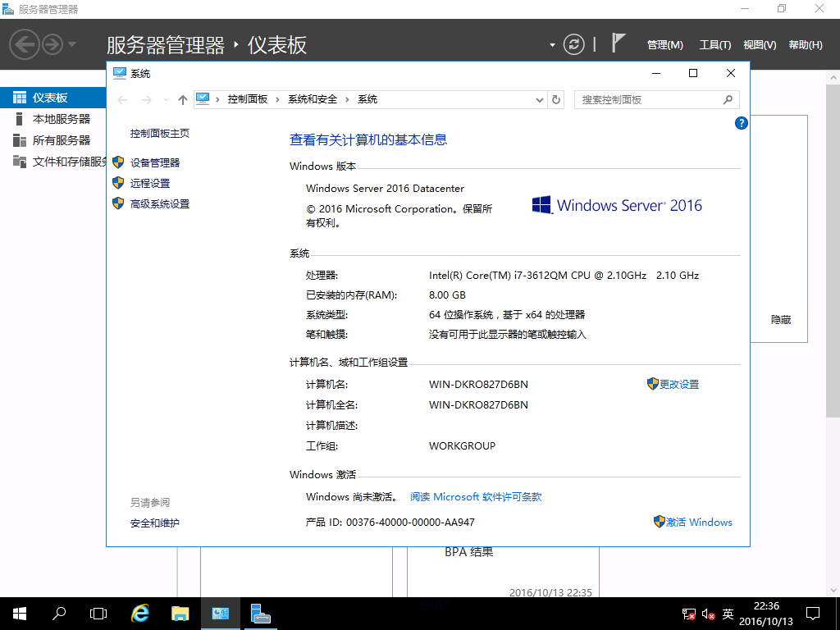Open Action Center notification icon
This screenshot has height=630, width=840.
[x=813, y=614]
